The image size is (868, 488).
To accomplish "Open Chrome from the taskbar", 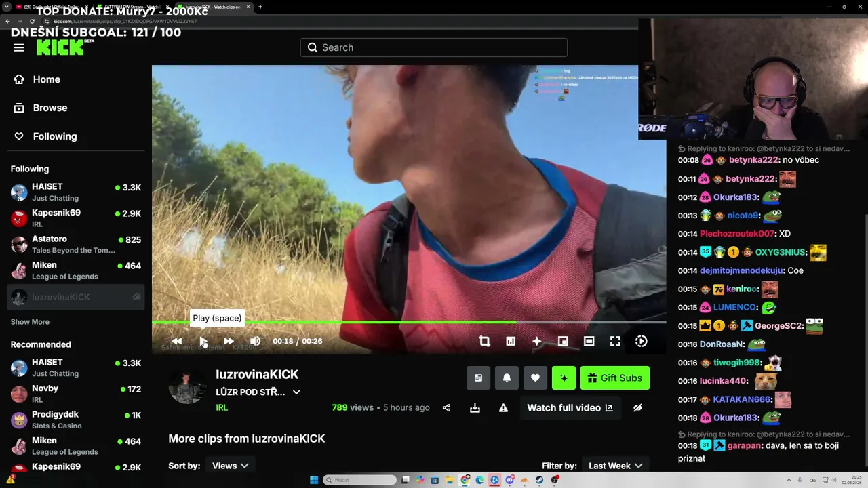I will [465, 480].
